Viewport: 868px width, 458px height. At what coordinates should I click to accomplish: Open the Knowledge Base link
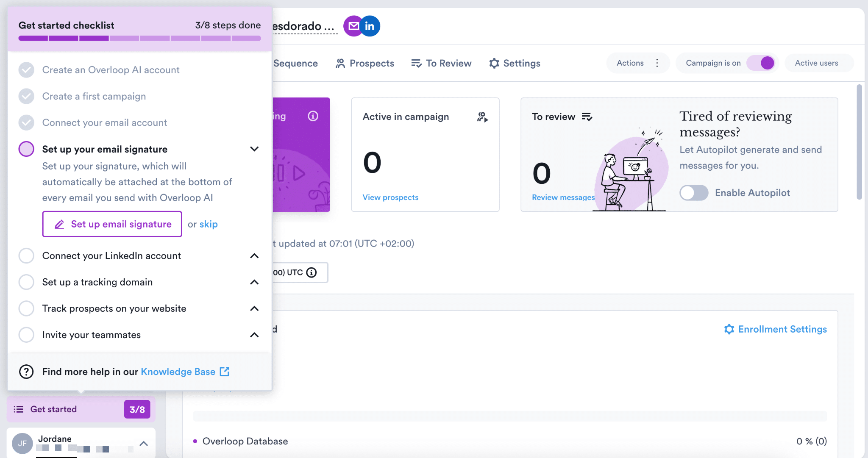coord(178,372)
